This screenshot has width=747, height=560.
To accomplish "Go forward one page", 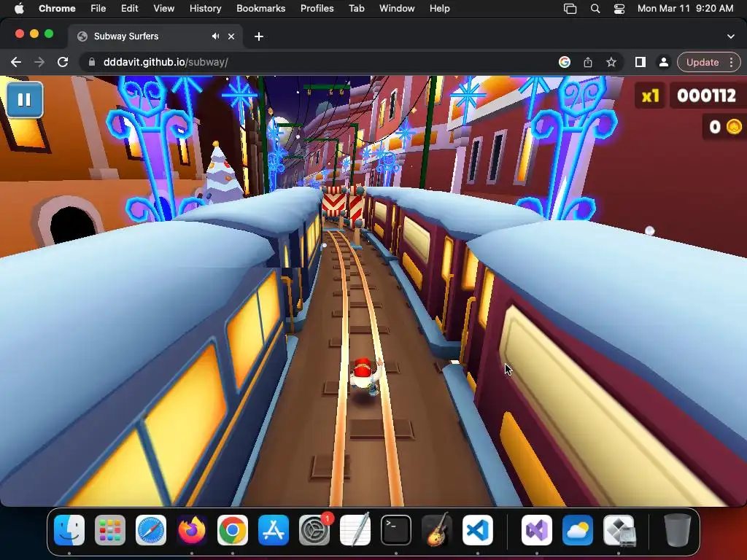I will 39,62.
